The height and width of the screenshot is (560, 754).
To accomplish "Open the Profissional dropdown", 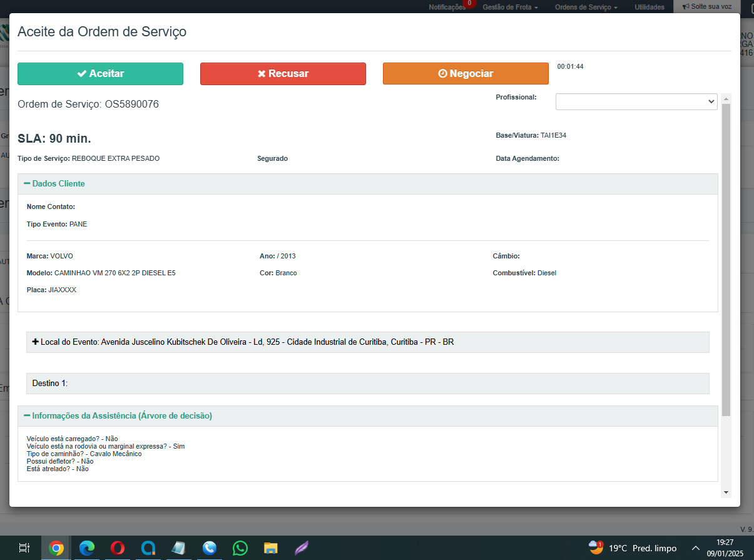I will (x=636, y=101).
